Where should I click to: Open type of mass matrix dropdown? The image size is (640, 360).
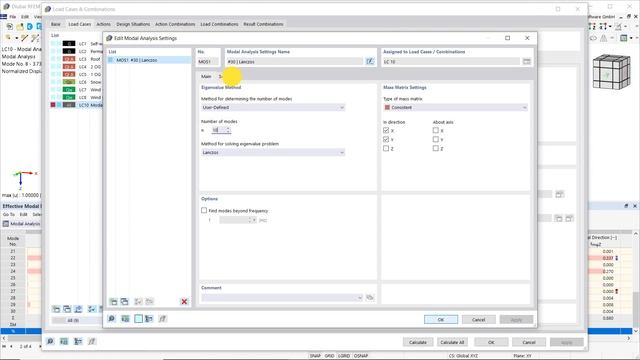pyautogui.click(x=456, y=107)
